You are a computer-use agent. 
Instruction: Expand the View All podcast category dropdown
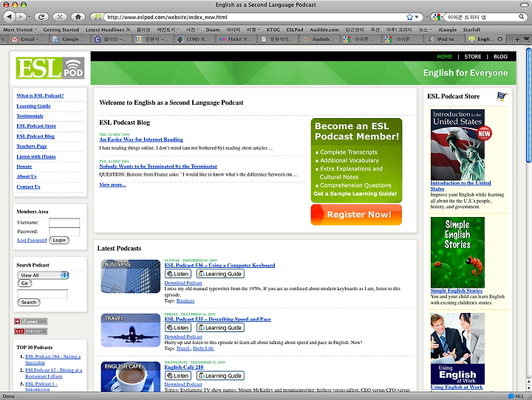pos(43,275)
